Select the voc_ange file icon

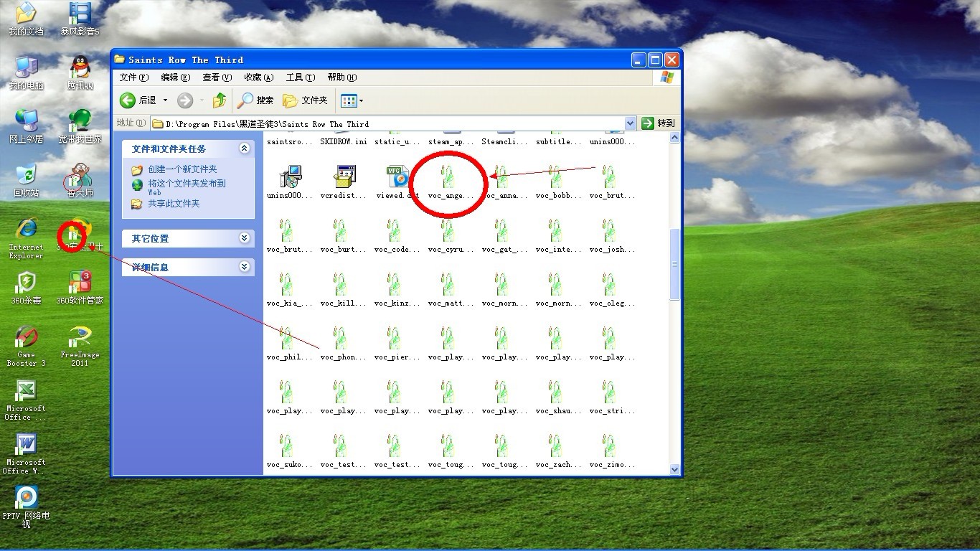coord(448,176)
